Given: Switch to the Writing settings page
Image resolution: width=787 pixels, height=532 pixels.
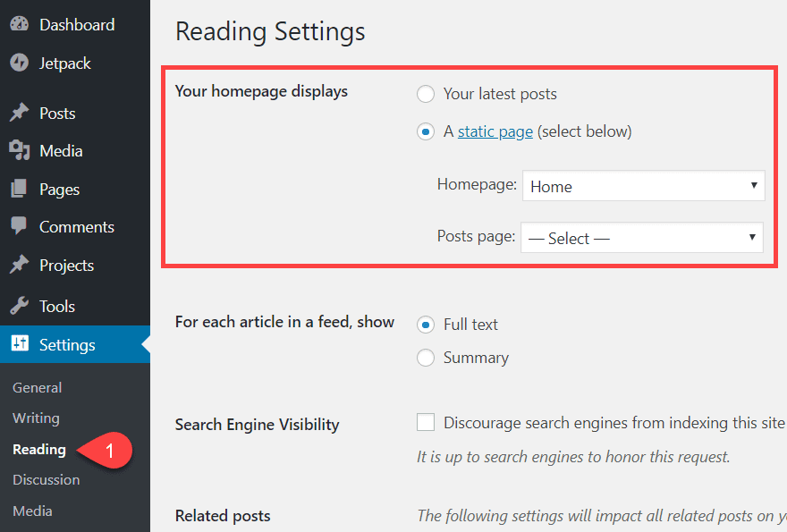Looking at the screenshot, I should pos(36,418).
